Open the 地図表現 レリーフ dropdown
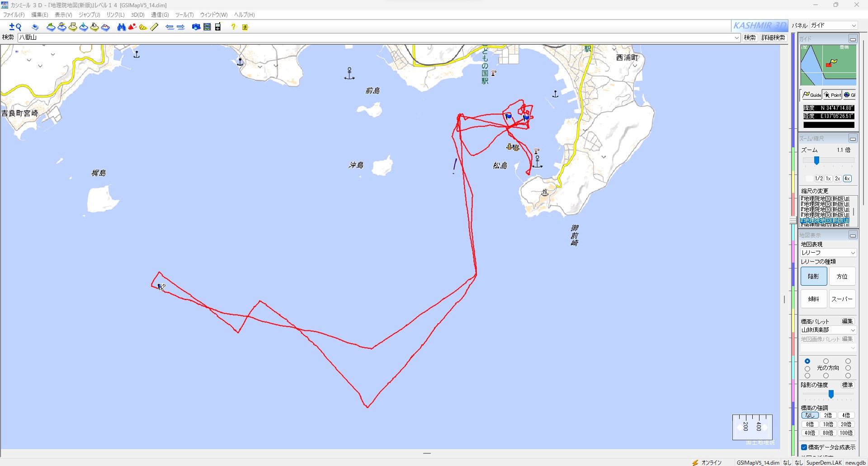 (x=828, y=253)
